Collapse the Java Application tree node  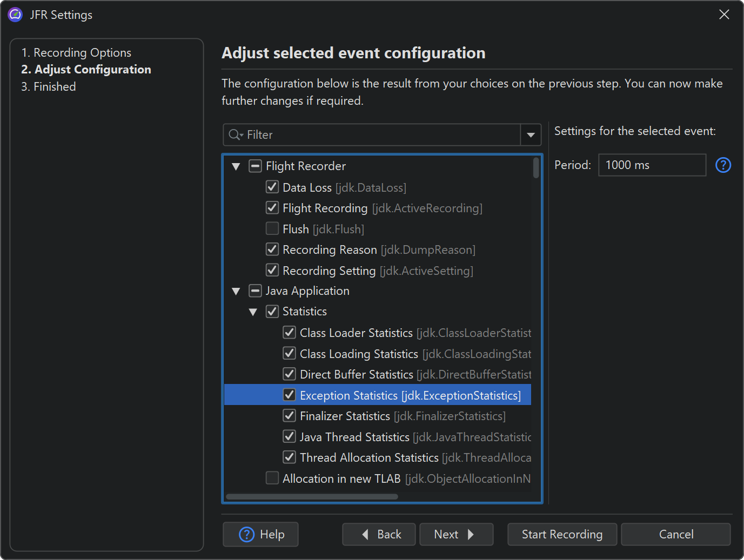(x=236, y=291)
